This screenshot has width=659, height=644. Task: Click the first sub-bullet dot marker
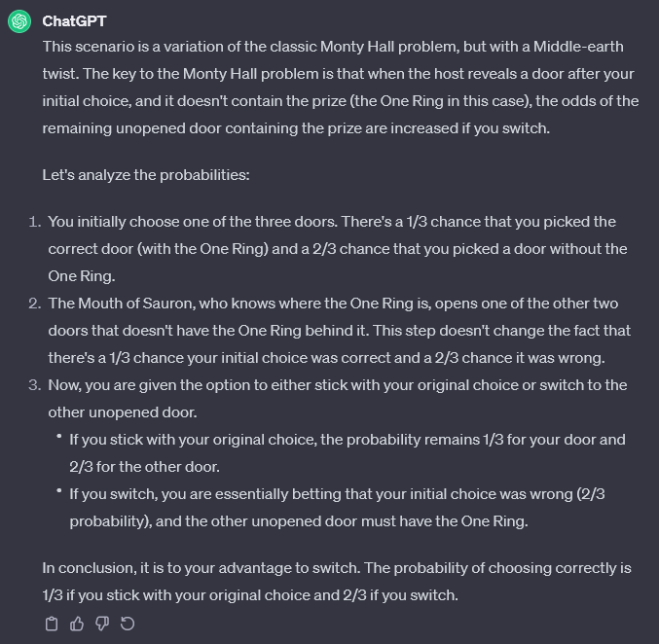(59, 437)
